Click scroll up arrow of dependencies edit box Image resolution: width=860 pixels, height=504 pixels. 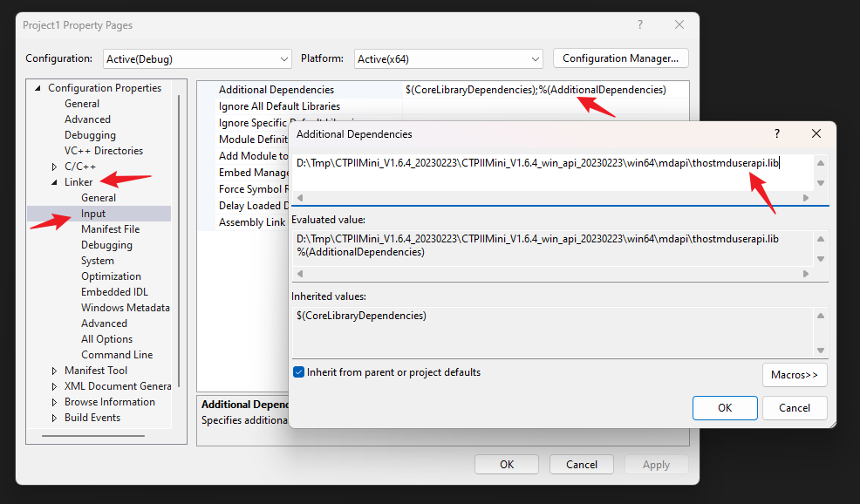pyautogui.click(x=821, y=163)
